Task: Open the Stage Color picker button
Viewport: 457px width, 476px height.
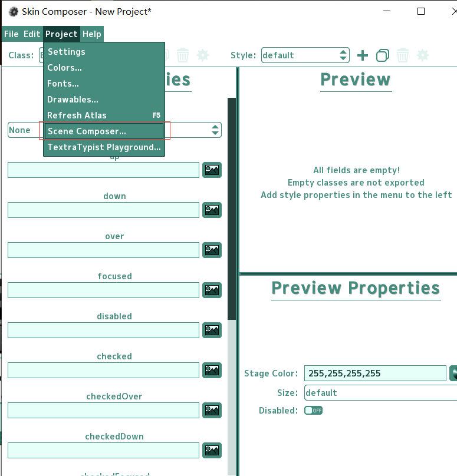Action: (454, 373)
